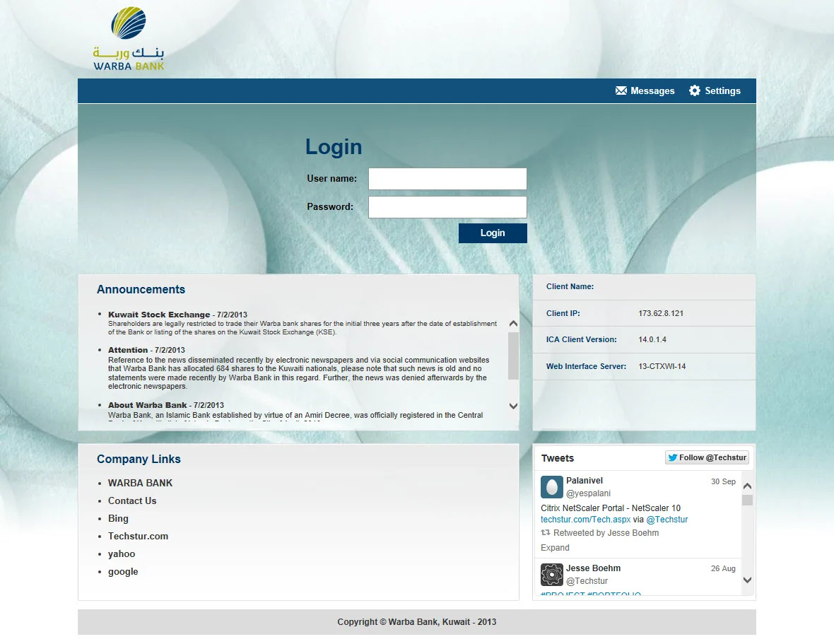Viewport: 834px width, 644px height.
Task: Open the @yespalani handle
Action: 588,493
